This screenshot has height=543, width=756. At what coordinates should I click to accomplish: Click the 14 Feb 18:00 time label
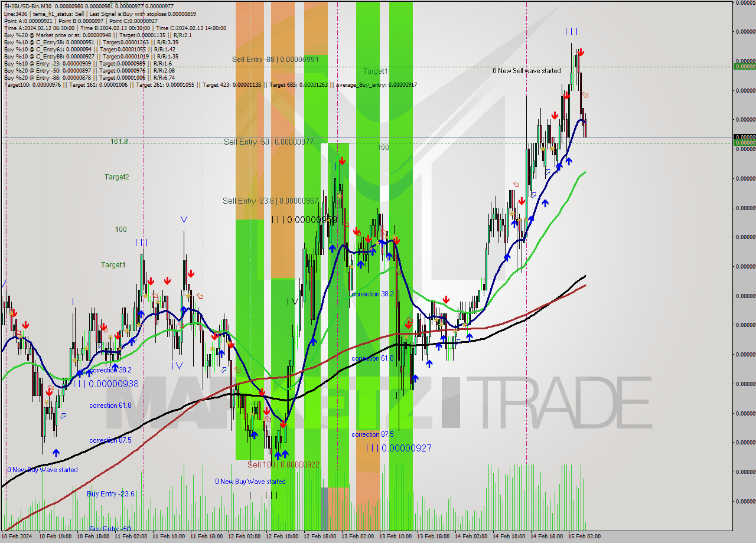(546, 537)
